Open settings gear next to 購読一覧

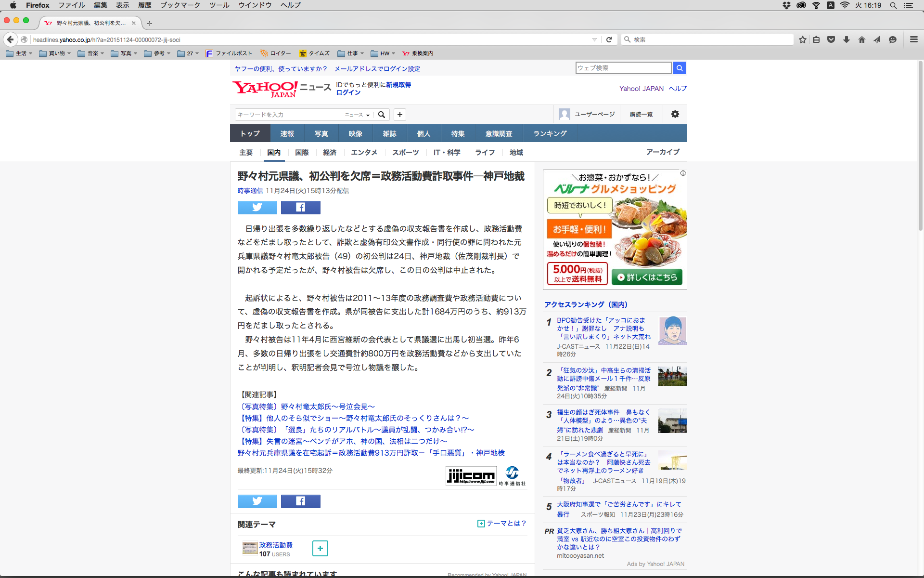click(x=675, y=114)
